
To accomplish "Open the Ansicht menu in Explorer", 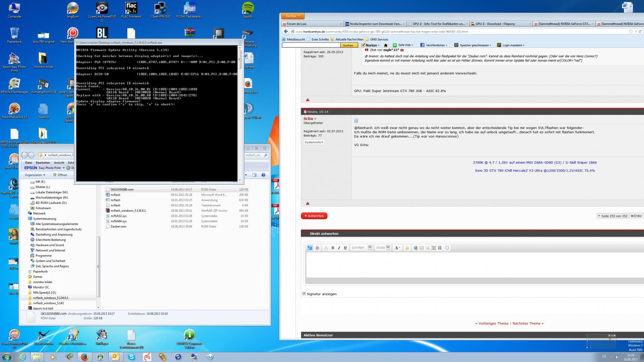I will (59, 163).
